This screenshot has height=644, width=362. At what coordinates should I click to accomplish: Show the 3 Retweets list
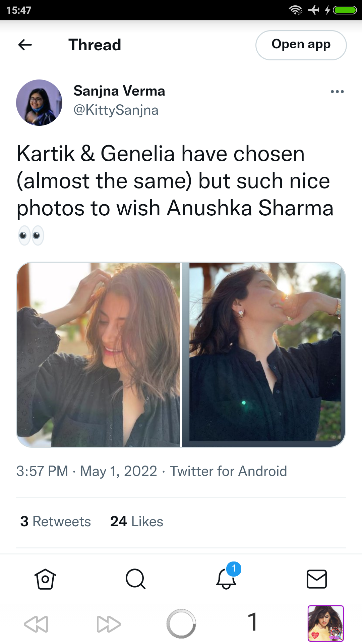point(56,522)
